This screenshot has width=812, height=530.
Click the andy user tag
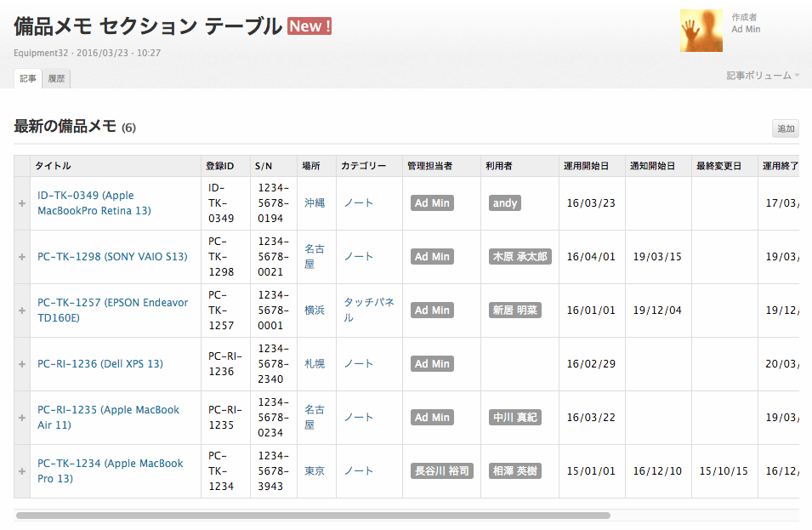tap(504, 203)
